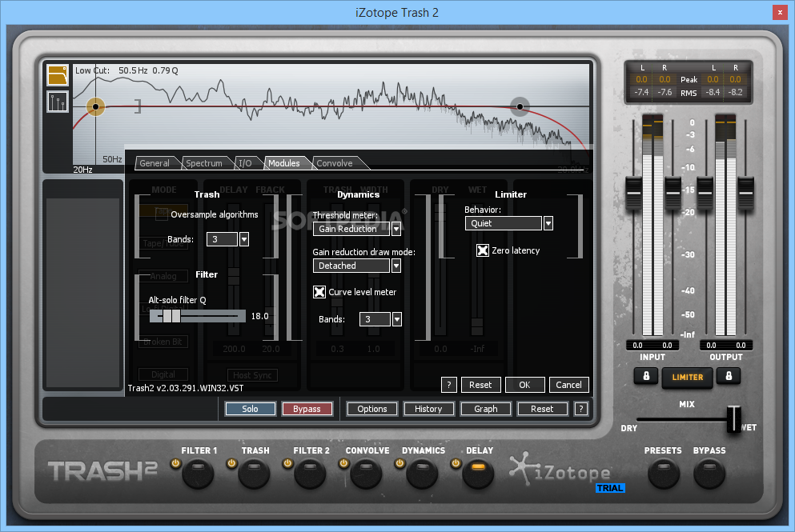Open help with the toolbar question mark
Screen dimensions: 795x532
(x=581, y=409)
